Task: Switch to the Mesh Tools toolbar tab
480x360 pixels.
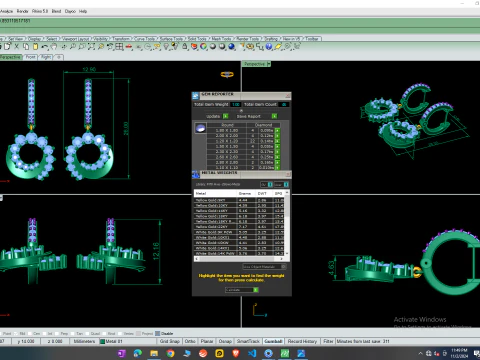Action: [x=221, y=39]
